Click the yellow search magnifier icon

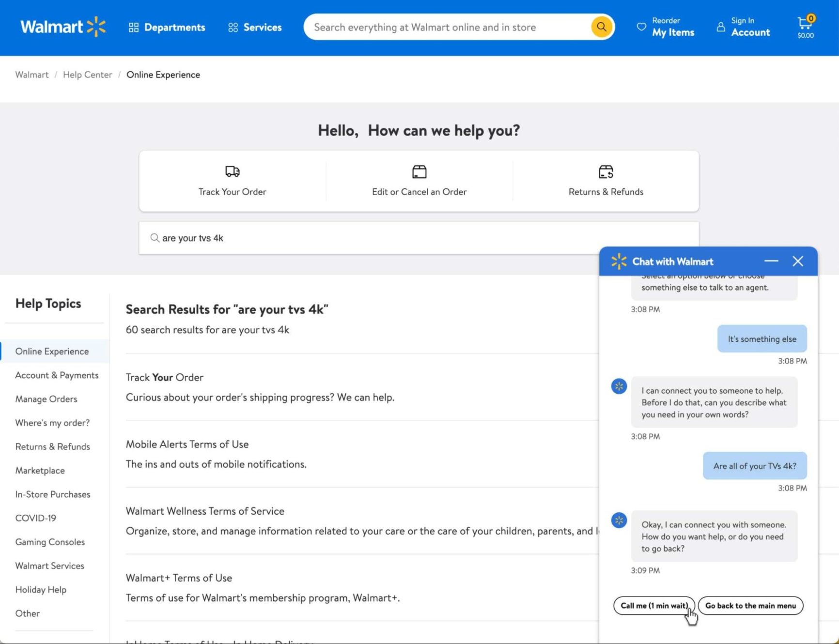601,27
